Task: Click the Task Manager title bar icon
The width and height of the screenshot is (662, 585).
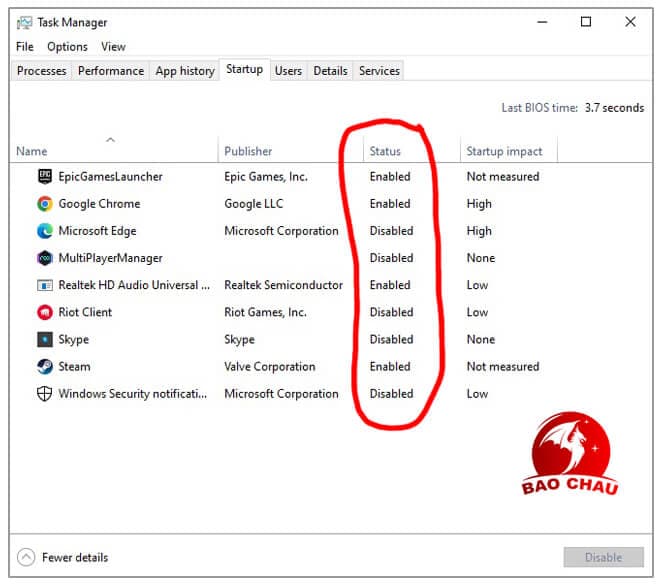Action: click(24, 22)
